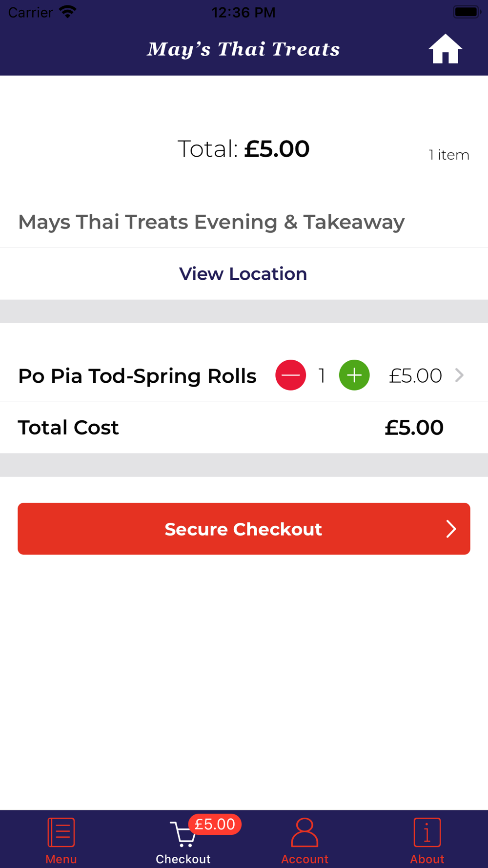Open the View Location link
Image resolution: width=488 pixels, height=868 pixels.
(243, 274)
